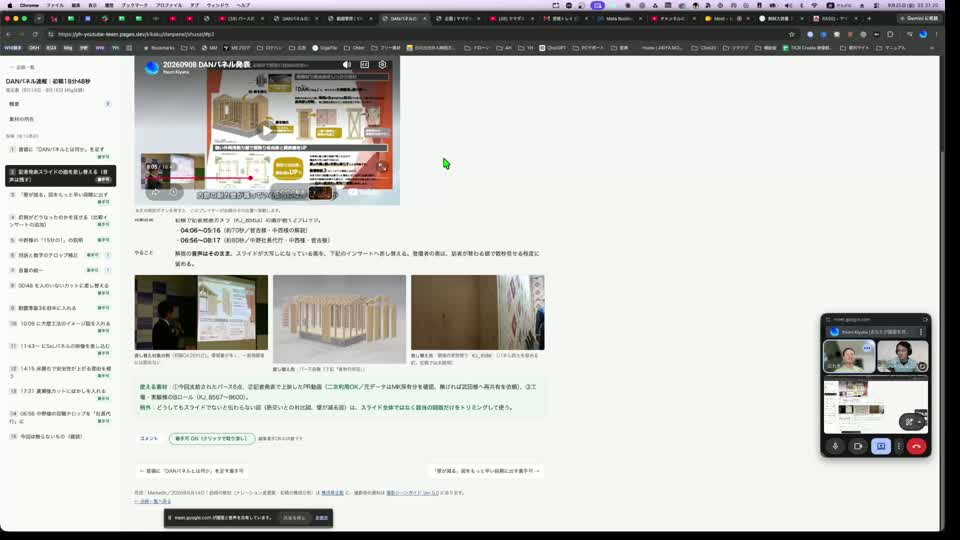960x540 pixels.
Task: Toggle closed captions (CC) on the video player
Action: click(x=364, y=64)
